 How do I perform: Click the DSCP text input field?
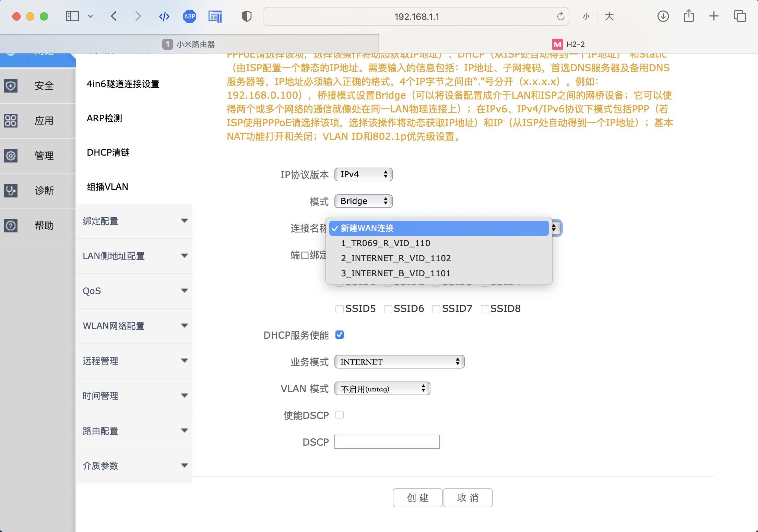click(x=387, y=442)
